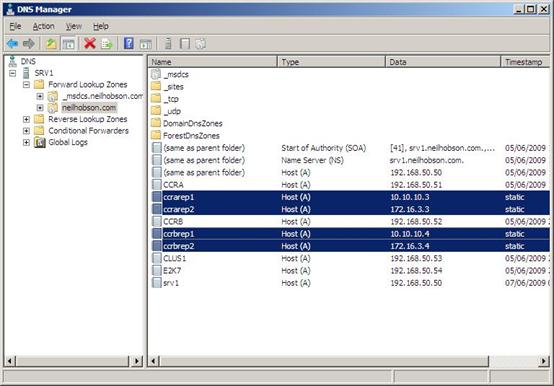
Task: Select the CLUS1 host record
Action: click(x=175, y=259)
